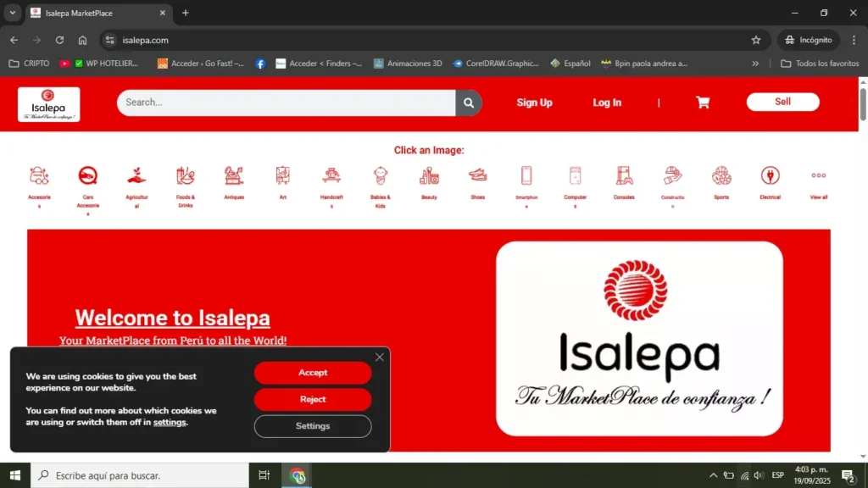Open a new browser tab

point(186,13)
